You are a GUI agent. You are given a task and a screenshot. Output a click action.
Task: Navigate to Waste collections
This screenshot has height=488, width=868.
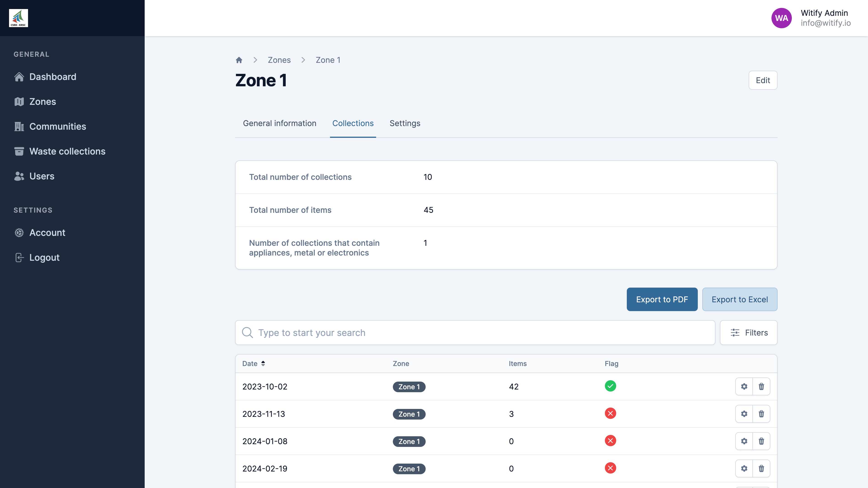point(67,151)
